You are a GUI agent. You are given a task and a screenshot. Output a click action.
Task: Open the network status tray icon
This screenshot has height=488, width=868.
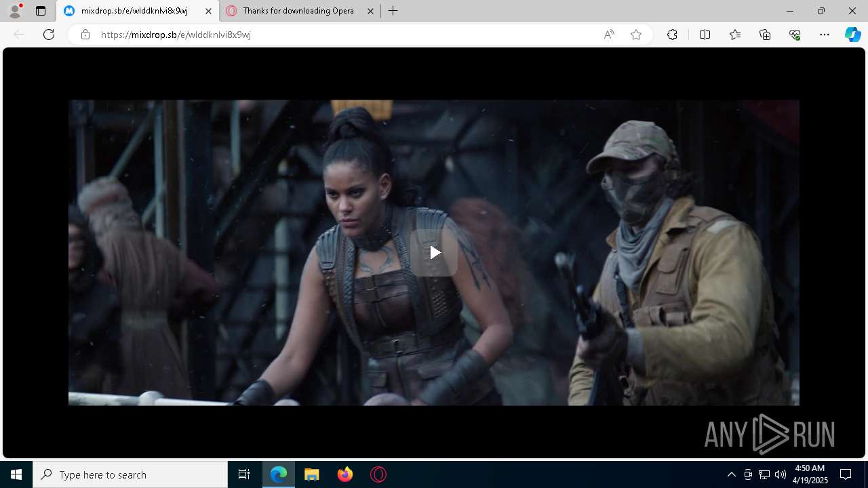(x=764, y=474)
